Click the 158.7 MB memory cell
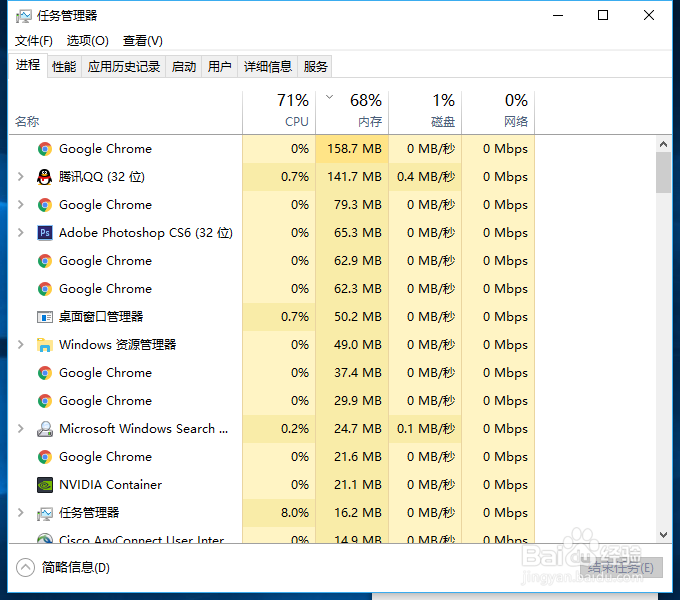 (x=352, y=149)
